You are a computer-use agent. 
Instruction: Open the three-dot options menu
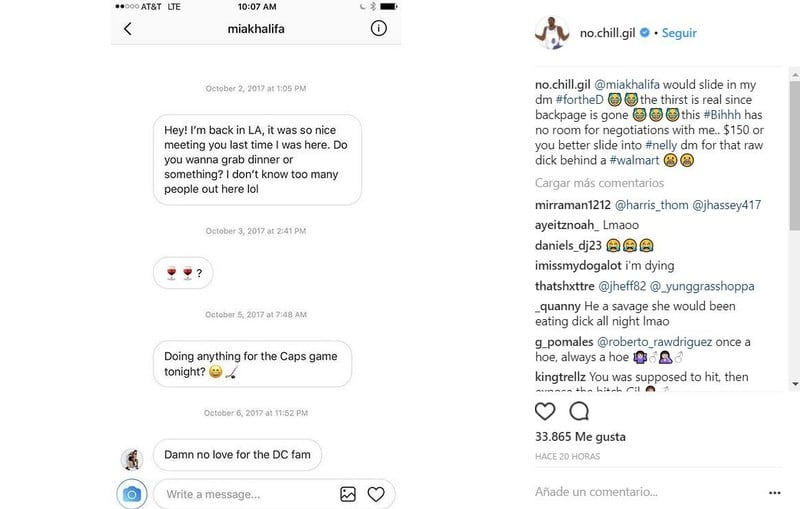tap(773, 492)
